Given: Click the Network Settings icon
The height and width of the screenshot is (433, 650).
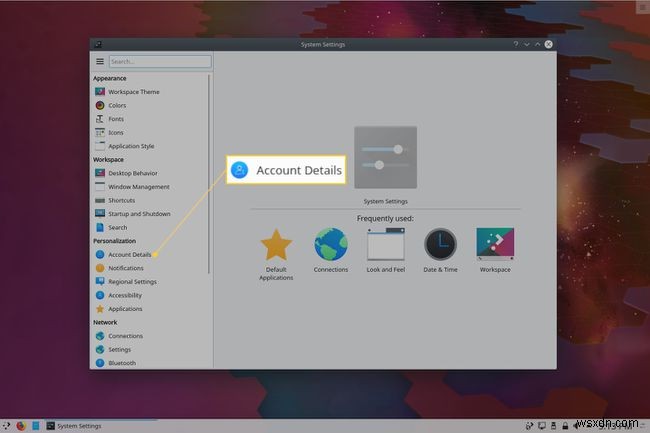Looking at the screenshot, I should tap(100, 349).
